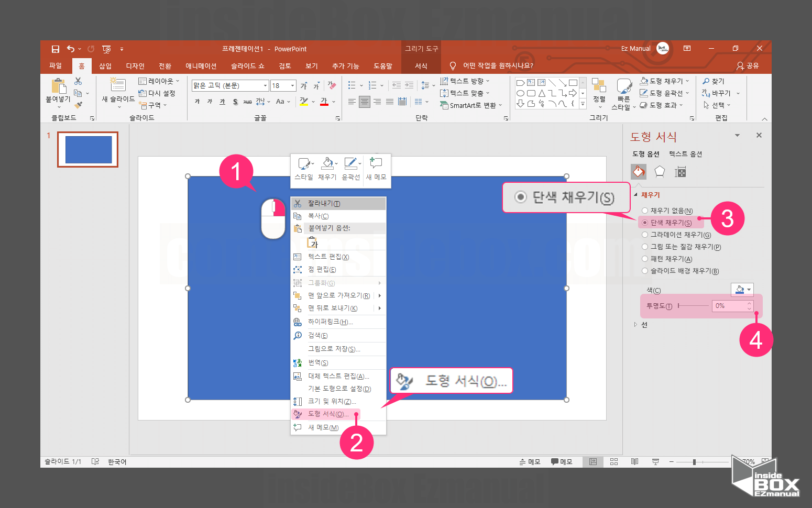The width and height of the screenshot is (812, 508).
Task: Switch to Reading View icon in status bar
Action: pyautogui.click(x=634, y=461)
